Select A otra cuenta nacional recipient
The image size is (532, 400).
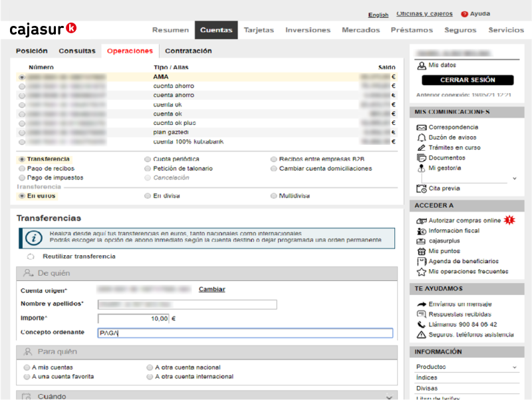(x=149, y=367)
